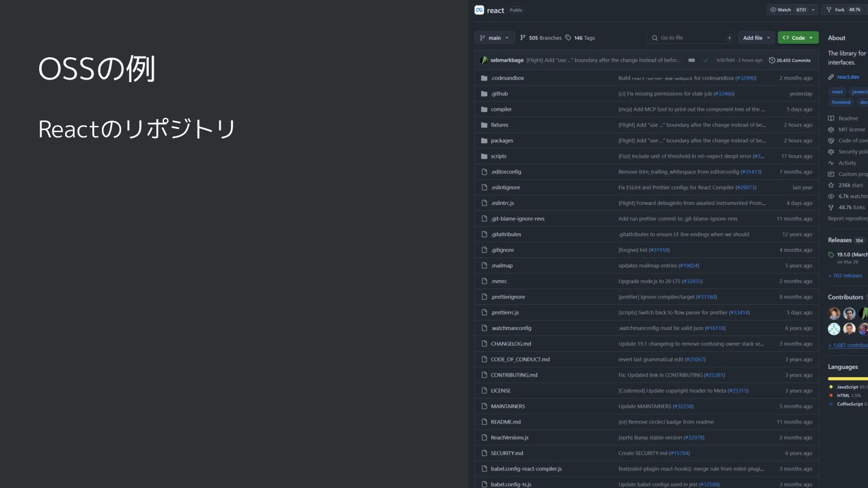The image size is (868, 488).
Task: Click the yellow JavaScript language bar
Action: click(848, 378)
